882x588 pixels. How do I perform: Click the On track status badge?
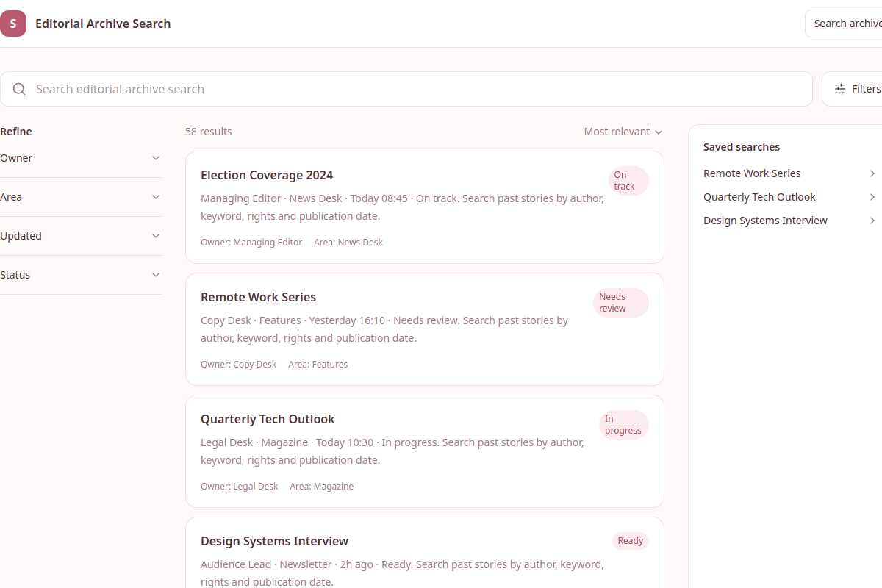pyautogui.click(x=628, y=181)
